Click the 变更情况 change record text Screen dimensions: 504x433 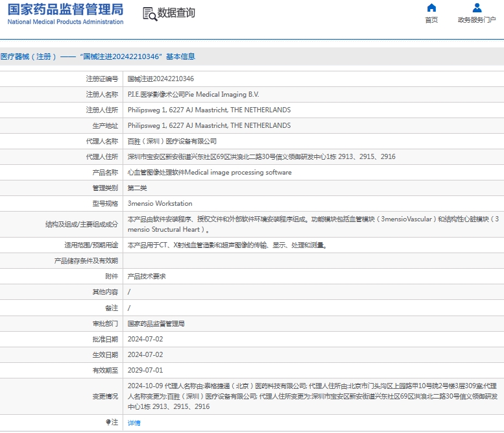coord(313,397)
